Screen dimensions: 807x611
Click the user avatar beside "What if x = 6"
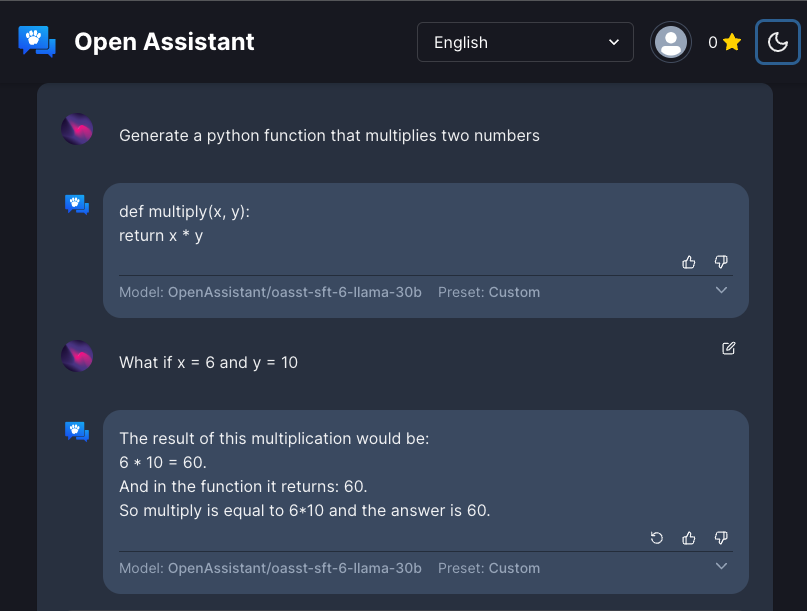pos(77,356)
